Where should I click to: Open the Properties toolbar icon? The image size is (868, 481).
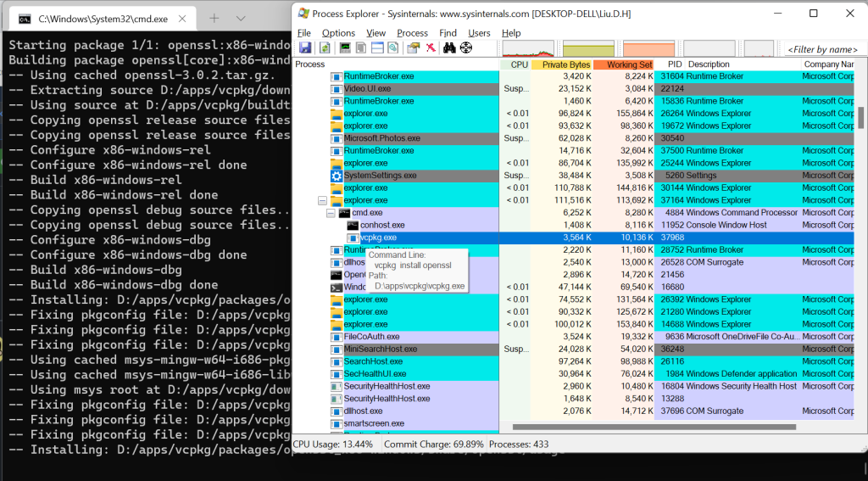[x=413, y=48]
